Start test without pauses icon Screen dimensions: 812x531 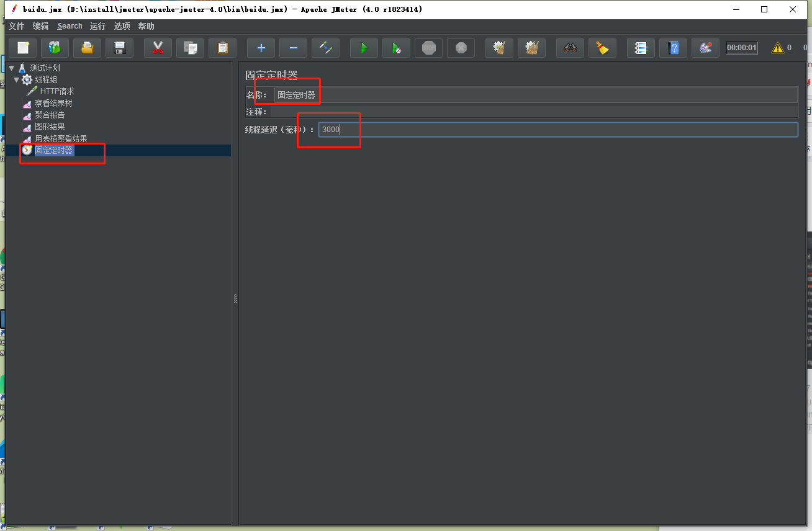pos(396,48)
